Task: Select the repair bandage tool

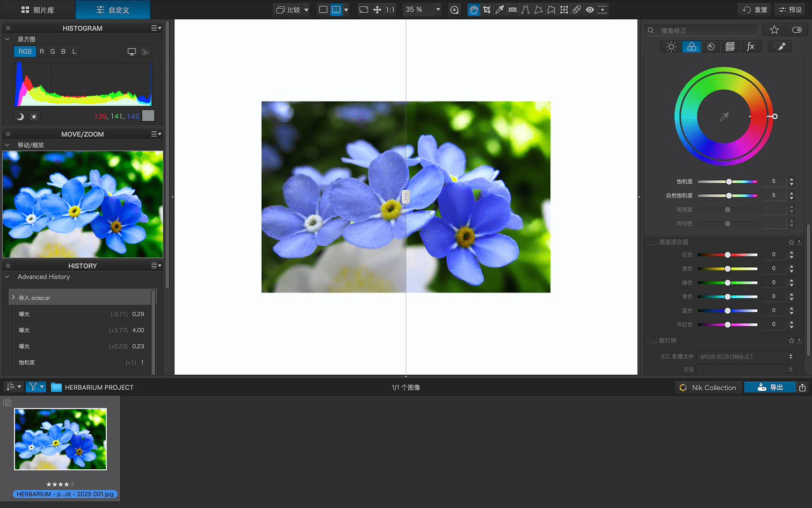Action: click(x=577, y=10)
